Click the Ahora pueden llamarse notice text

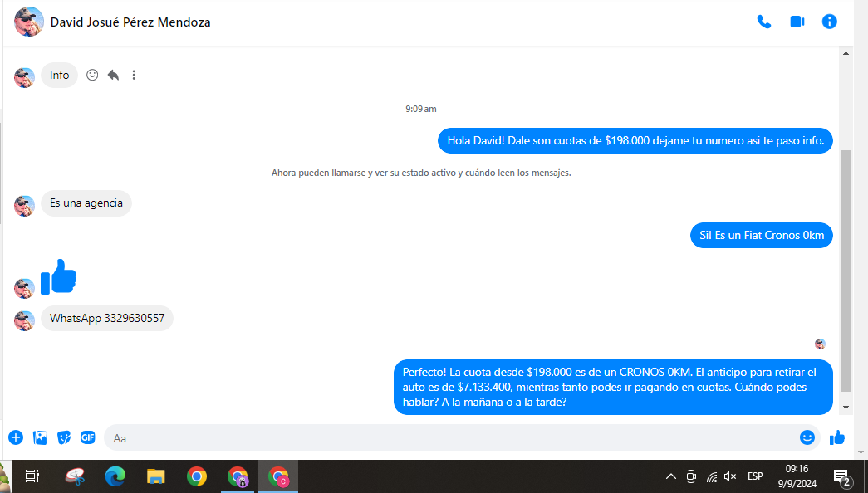tap(421, 173)
